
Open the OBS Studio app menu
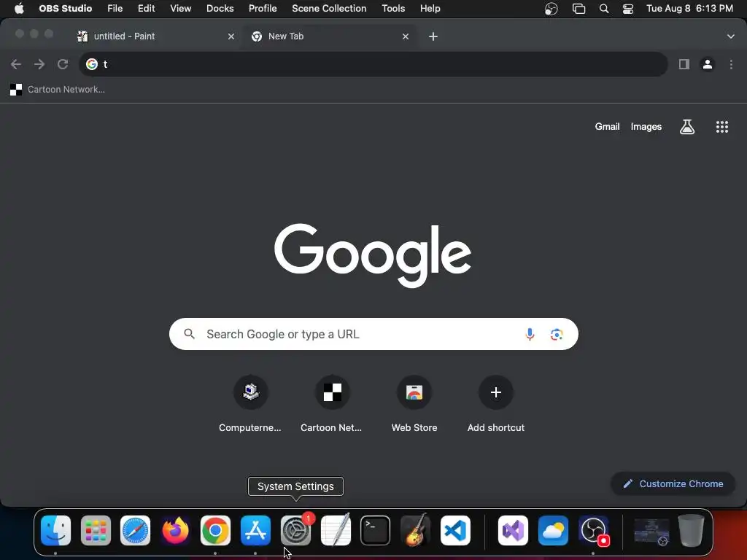(65, 9)
